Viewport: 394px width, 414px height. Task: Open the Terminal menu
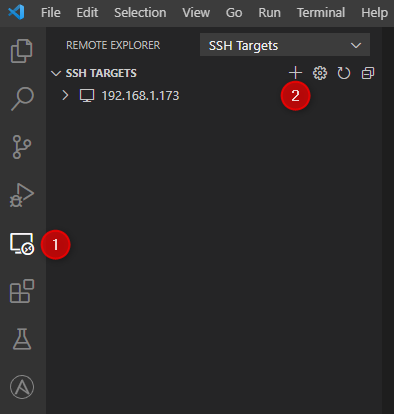321,13
